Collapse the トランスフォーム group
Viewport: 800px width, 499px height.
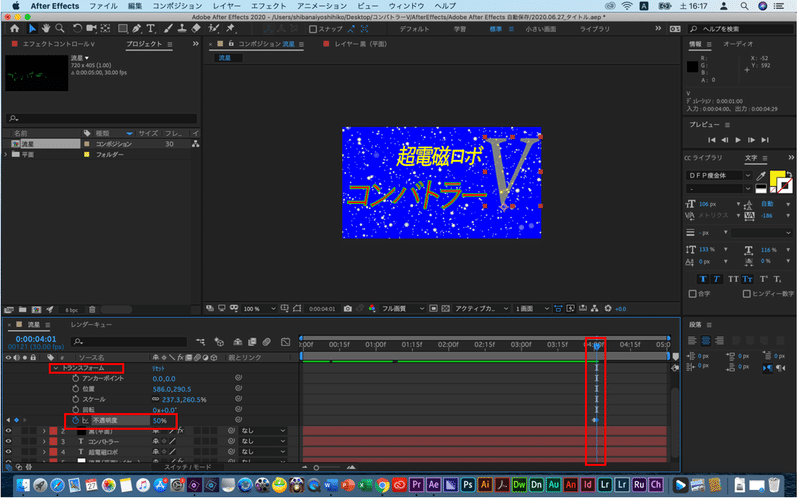[56, 368]
